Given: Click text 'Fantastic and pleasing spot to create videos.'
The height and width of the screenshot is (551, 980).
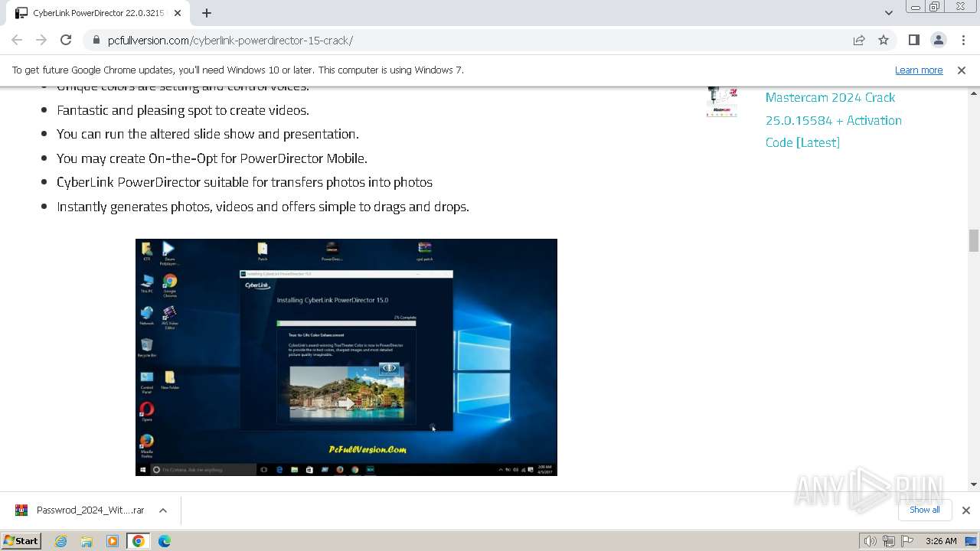Looking at the screenshot, I should (x=183, y=110).
